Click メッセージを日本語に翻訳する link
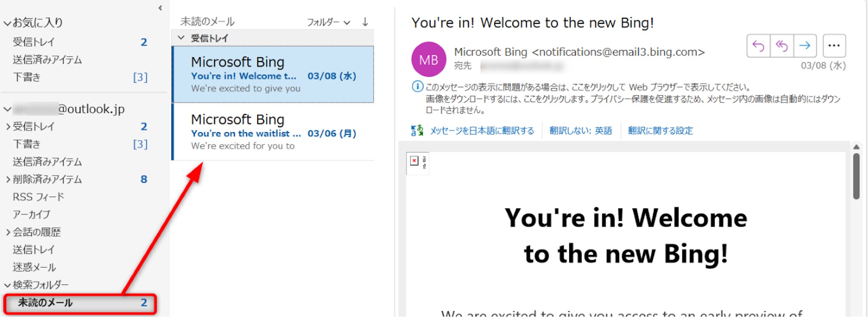868x318 pixels. point(482,131)
